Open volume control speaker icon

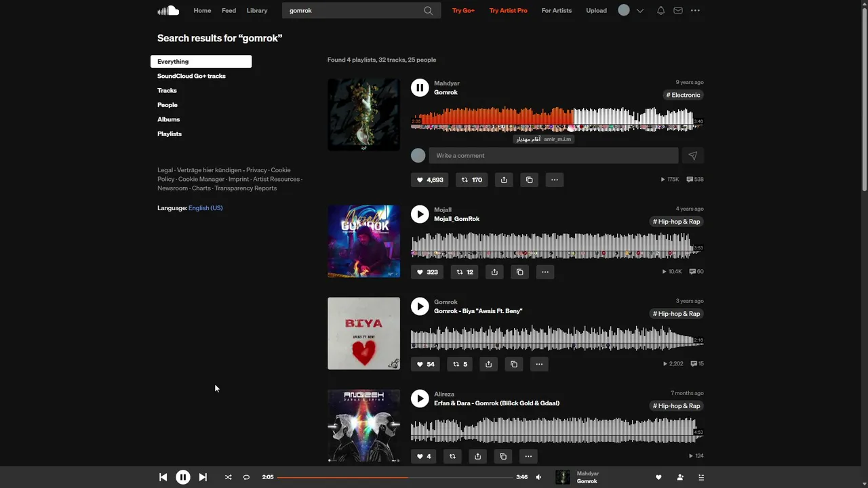pyautogui.click(x=539, y=477)
